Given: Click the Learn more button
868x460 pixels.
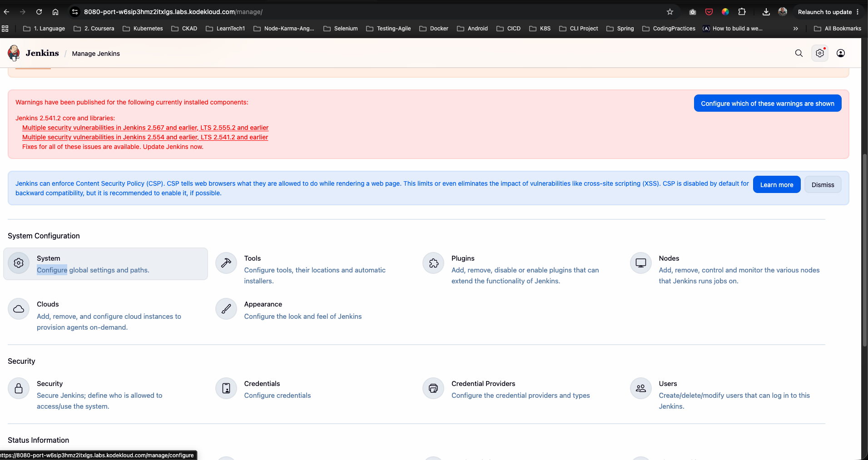Looking at the screenshot, I should (777, 184).
